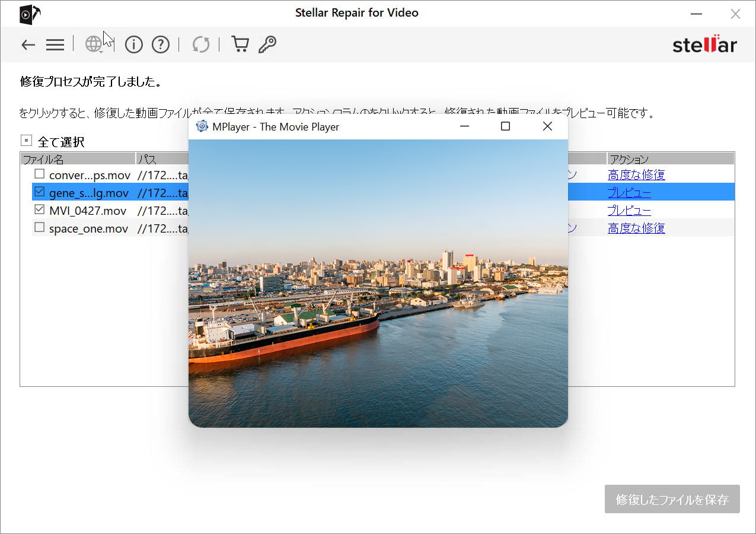Click the shopping cart buy icon
This screenshot has width=756, height=534.
(240, 45)
